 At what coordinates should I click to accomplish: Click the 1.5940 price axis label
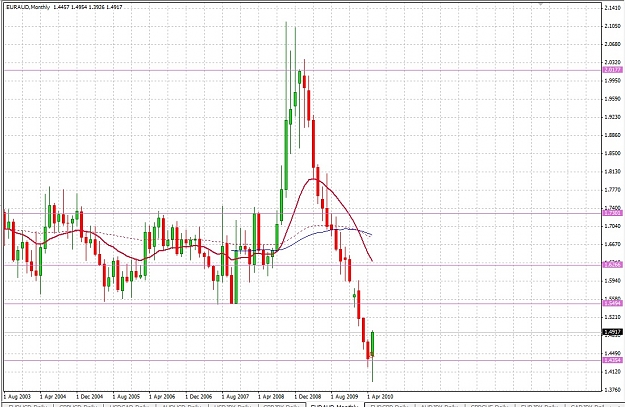(613, 281)
